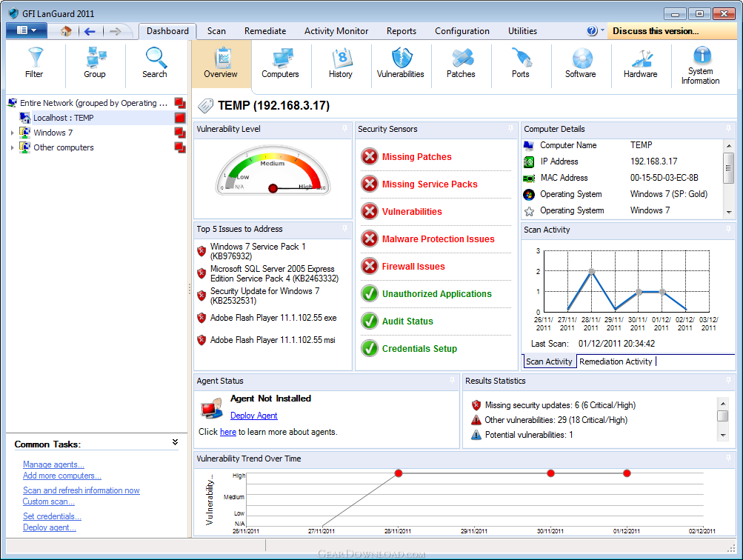The image size is (743, 560).
Task: Click the Deploy agent link in Common Tasks
Action: point(50,528)
